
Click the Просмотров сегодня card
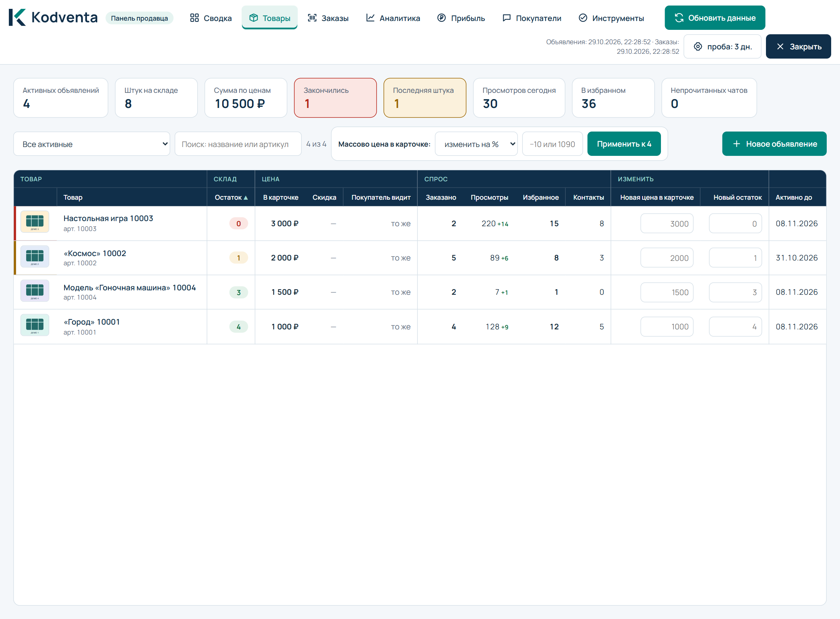(x=519, y=98)
